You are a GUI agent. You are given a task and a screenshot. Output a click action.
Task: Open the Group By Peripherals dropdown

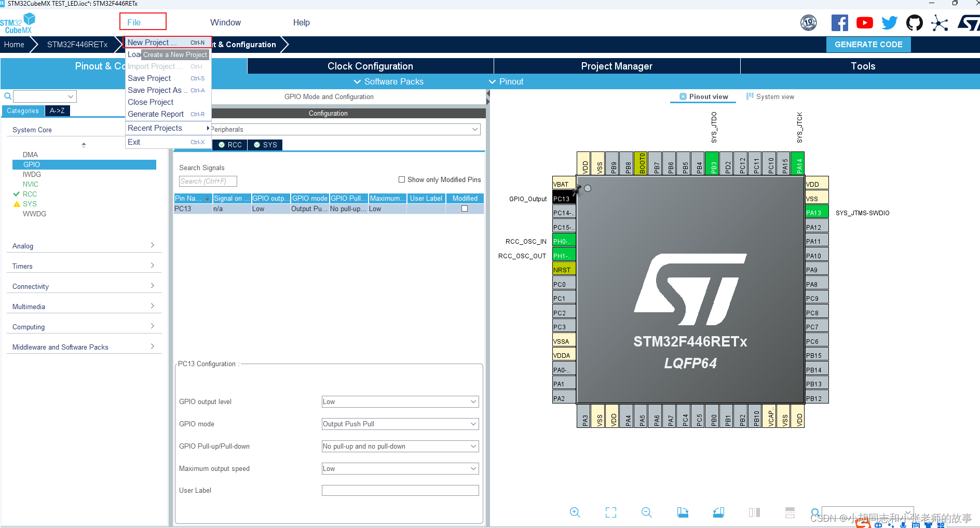(x=345, y=129)
